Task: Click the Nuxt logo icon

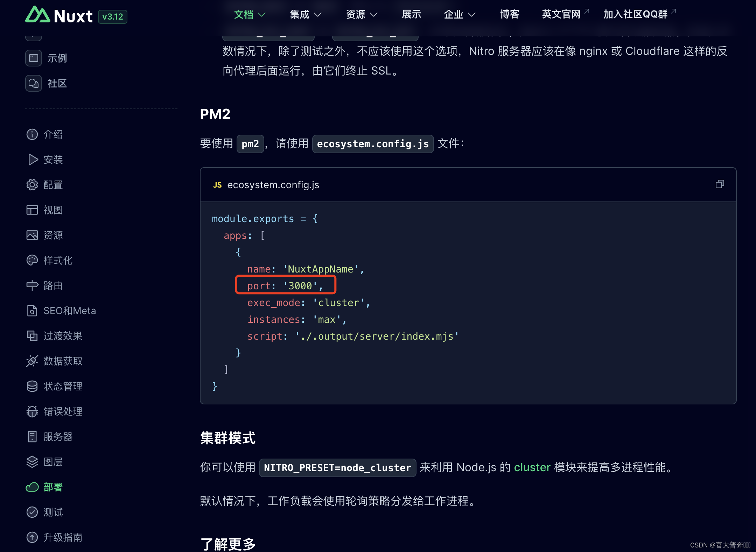Action: click(x=38, y=15)
